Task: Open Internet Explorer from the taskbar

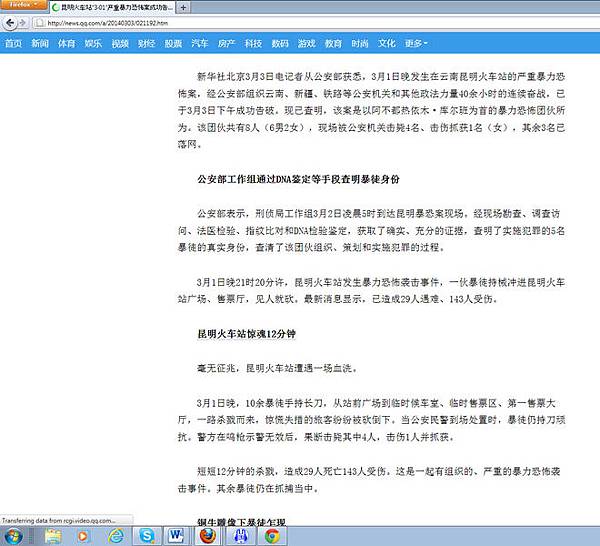Action: [116, 536]
